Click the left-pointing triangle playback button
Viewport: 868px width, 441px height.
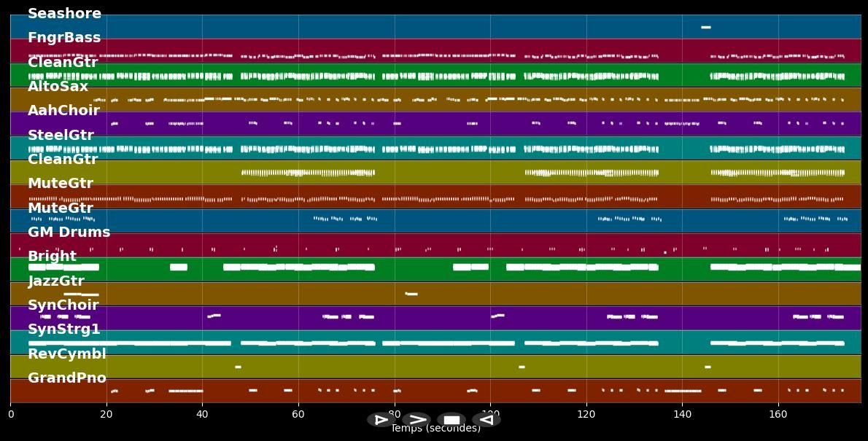click(486, 419)
